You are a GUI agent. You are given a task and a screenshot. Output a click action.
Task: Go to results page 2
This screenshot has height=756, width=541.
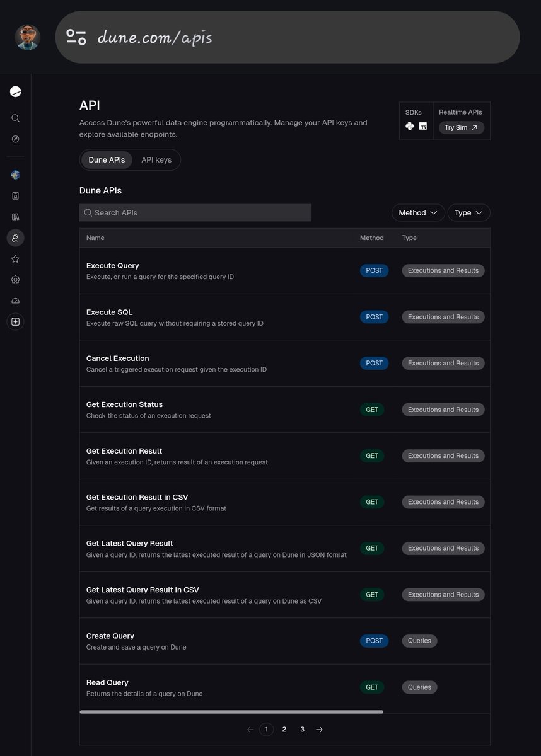(x=284, y=729)
